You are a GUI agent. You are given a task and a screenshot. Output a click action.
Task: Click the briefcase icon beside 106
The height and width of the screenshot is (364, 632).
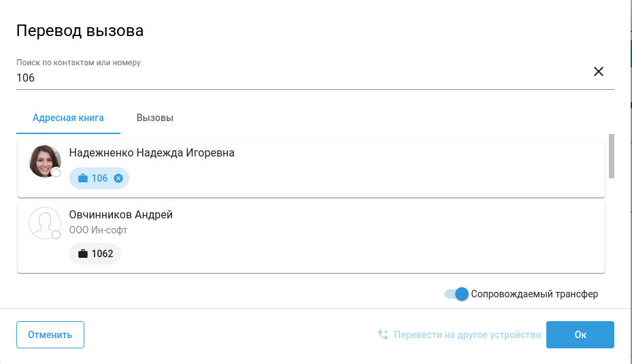83,178
